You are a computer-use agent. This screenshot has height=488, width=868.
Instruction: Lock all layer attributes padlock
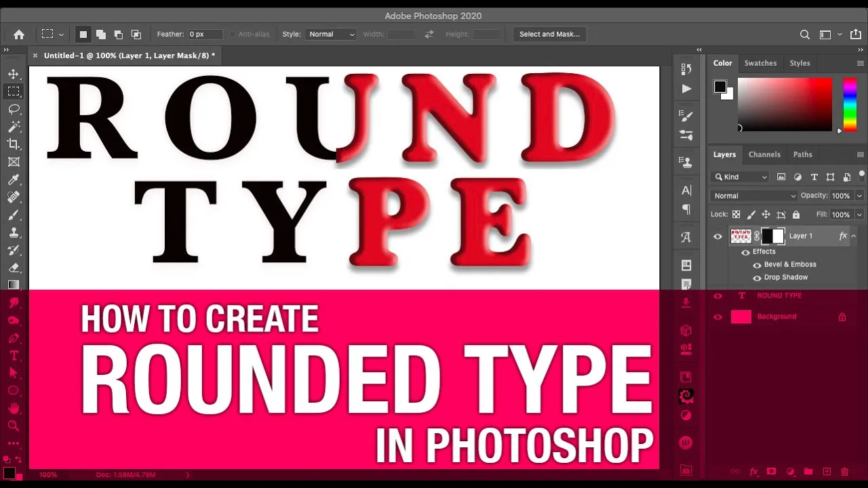point(796,214)
